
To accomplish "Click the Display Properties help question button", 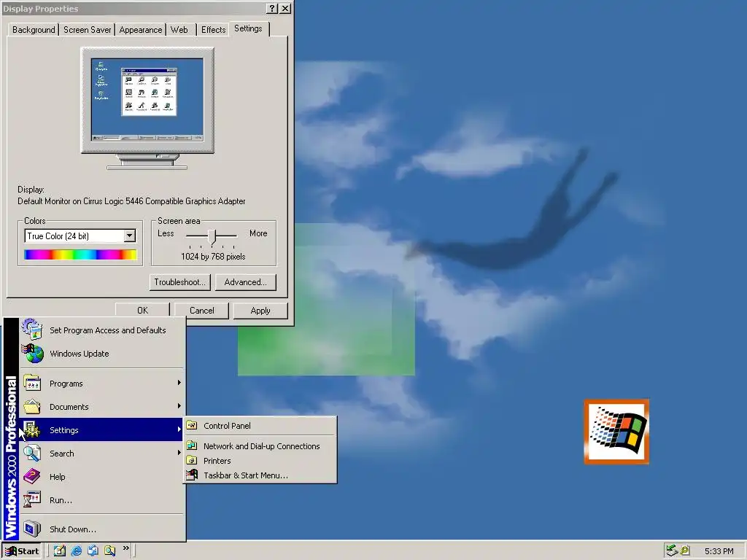I will pyautogui.click(x=271, y=9).
